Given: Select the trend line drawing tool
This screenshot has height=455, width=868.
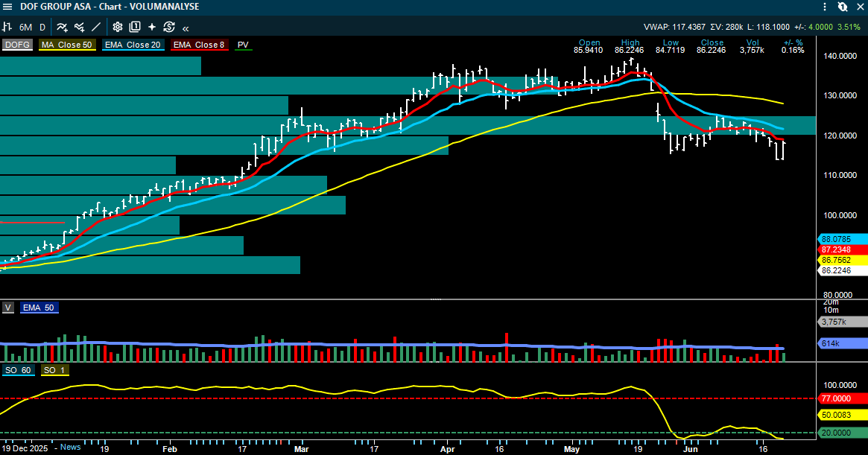Looking at the screenshot, I should [x=96, y=27].
